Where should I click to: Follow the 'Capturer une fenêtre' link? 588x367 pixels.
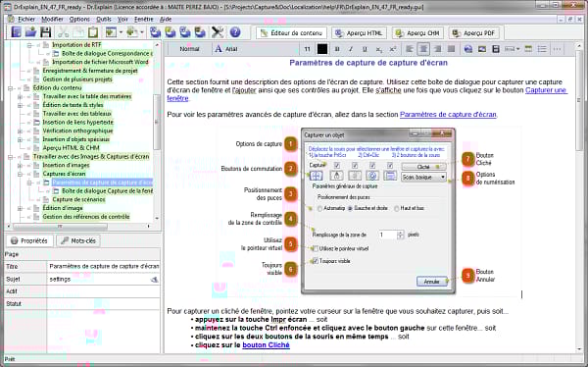(x=547, y=90)
